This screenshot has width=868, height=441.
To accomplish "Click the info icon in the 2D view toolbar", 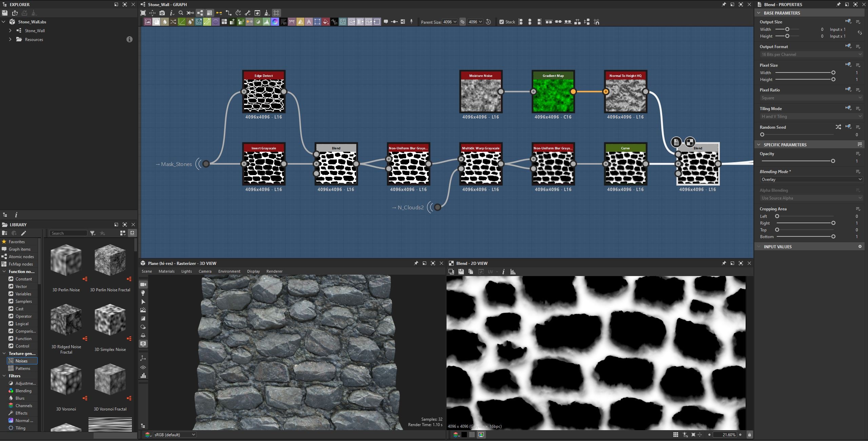I will (x=503, y=272).
